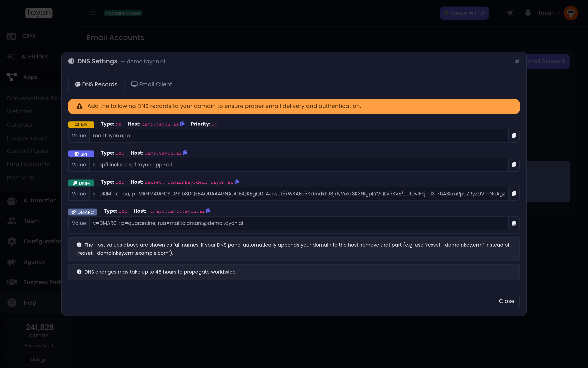Select the SPF value field
This screenshot has height=368, width=588.
coord(299,165)
